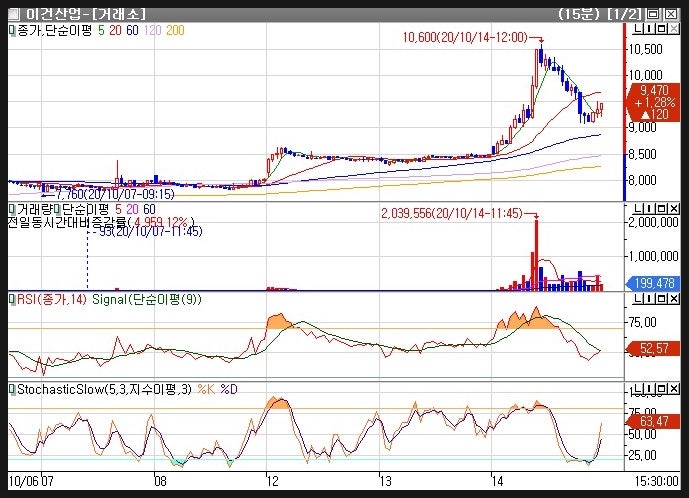This screenshot has height=498, width=689.
Task: Close the StochasticSlow pane
Action: tap(674, 389)
